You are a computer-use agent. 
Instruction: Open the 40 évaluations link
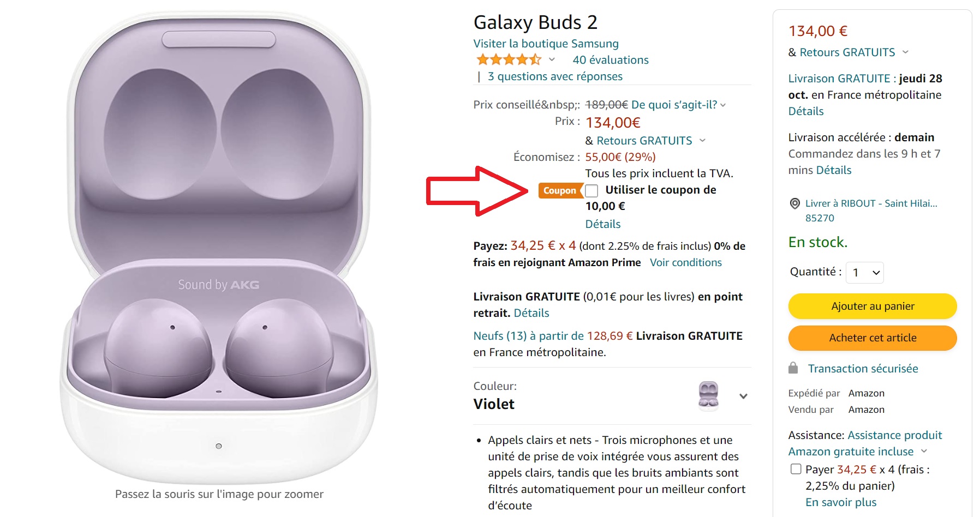coord(611,60)
